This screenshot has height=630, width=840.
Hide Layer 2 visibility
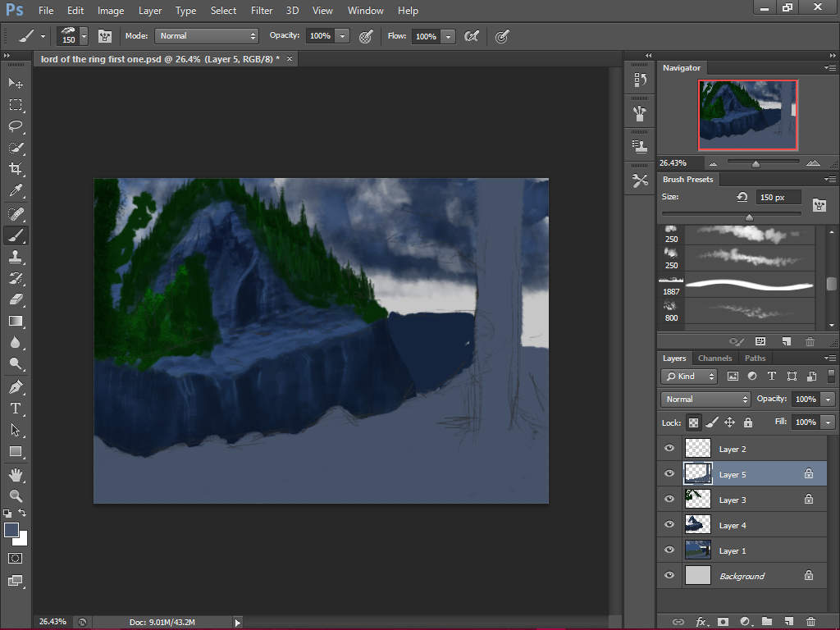pos(669,449)
